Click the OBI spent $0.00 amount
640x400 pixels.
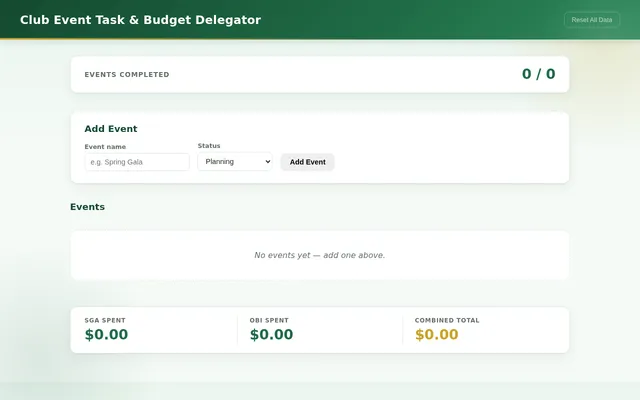pos(271,335)
